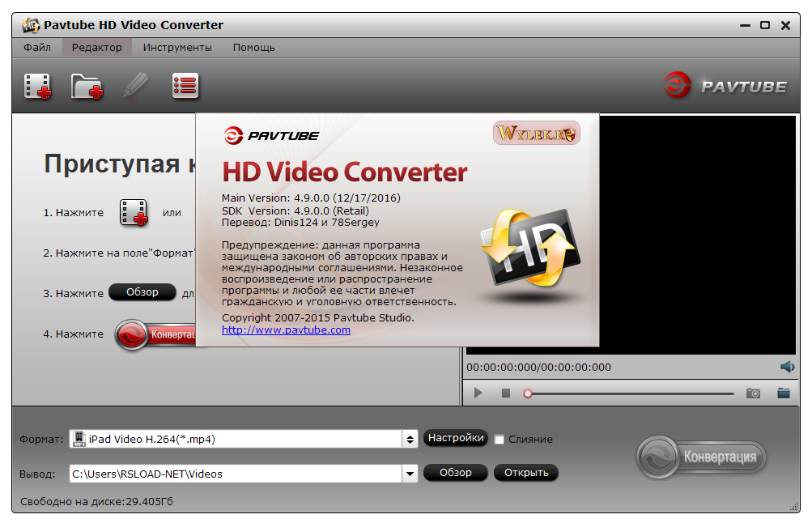Click the resize grip in the window corner
812x523 pixels.
pyautogui.click(x=794, y=507)
